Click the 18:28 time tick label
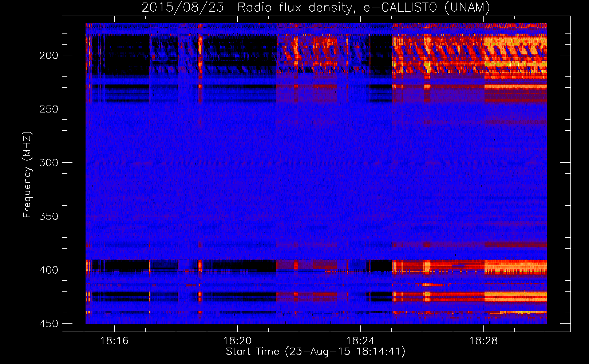Screen dimensions: 589x364 [483, 341]
